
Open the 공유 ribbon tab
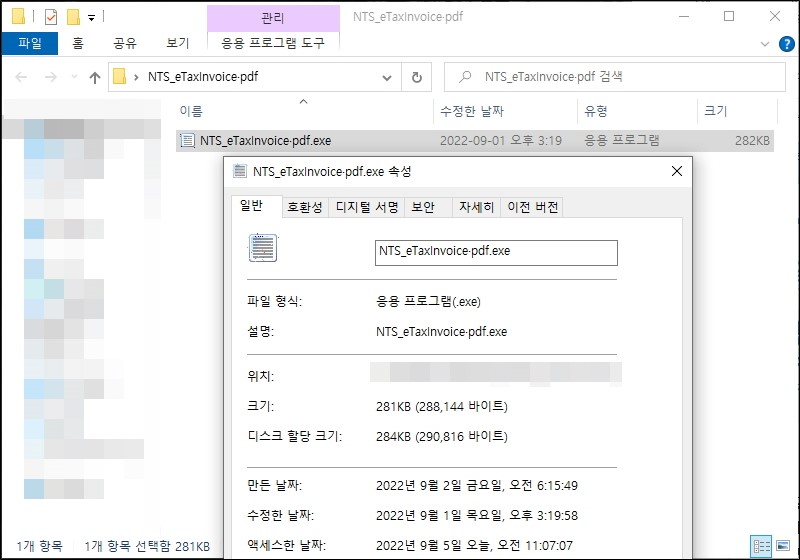(x=125, y=43)
